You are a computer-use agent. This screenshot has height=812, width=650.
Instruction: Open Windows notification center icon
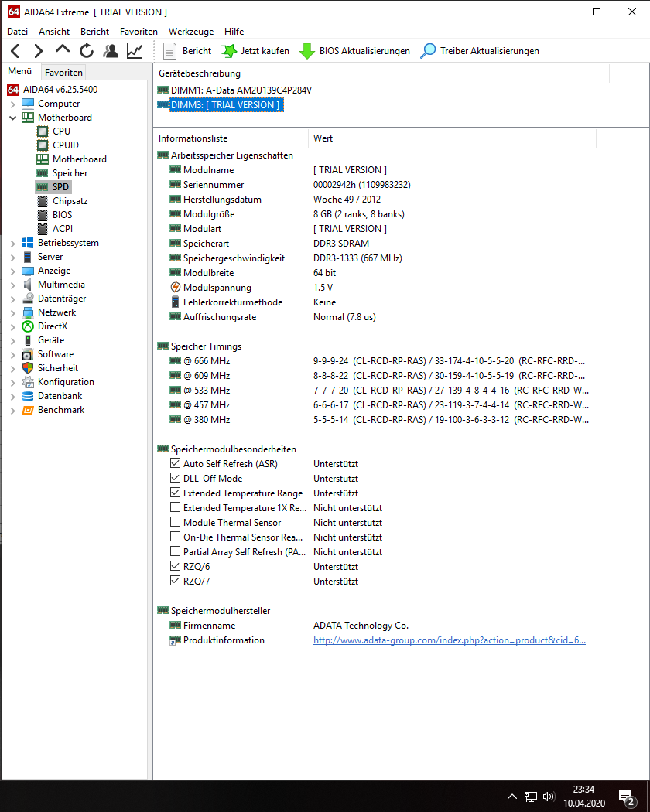628,797
